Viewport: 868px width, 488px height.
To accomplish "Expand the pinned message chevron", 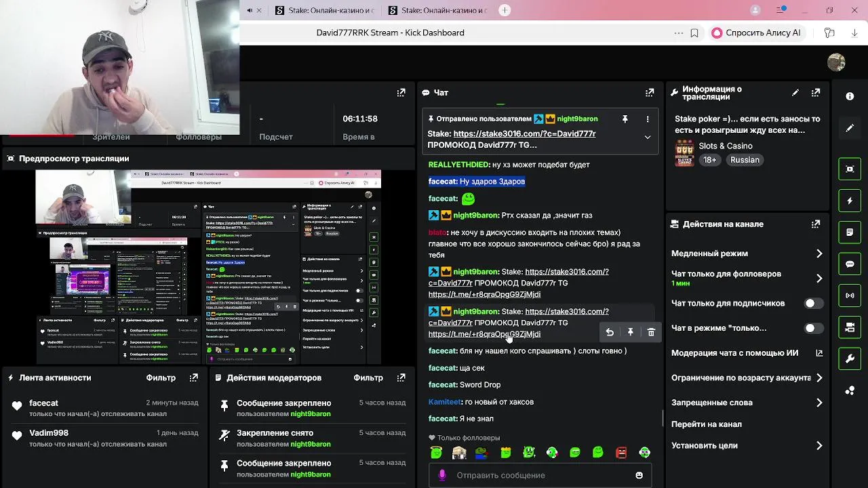I will tap(648, 137).
